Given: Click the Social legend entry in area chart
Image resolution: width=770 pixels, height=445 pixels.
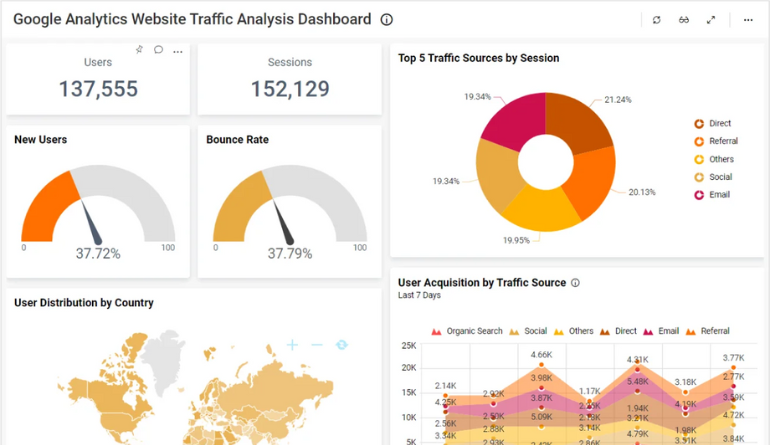Looking at the screenshot, I should click(x=529, y=331).
